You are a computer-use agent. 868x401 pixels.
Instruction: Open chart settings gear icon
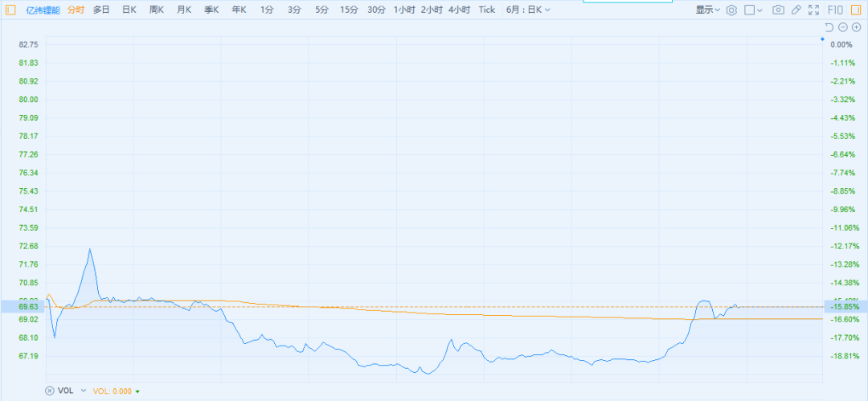click(732, 10)
